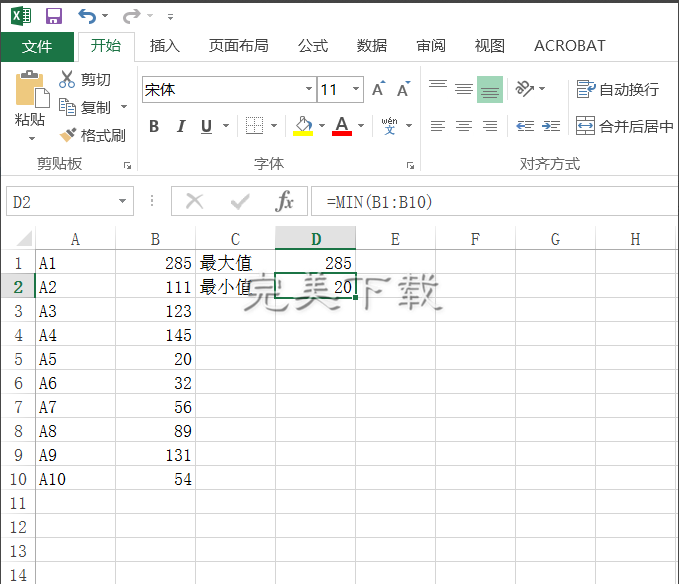Click the formula bar with =MIN(B1:B10)

click(x=495, y=201)
